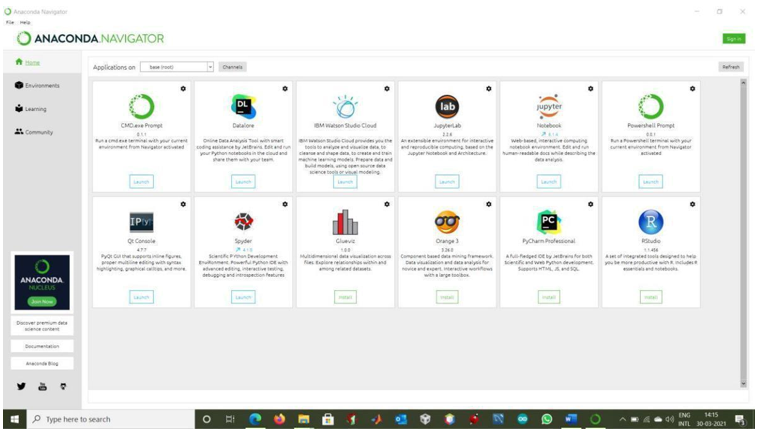The image size is (758, 433).
Task: Install PyCharm Professional
Action: [549, 297]
